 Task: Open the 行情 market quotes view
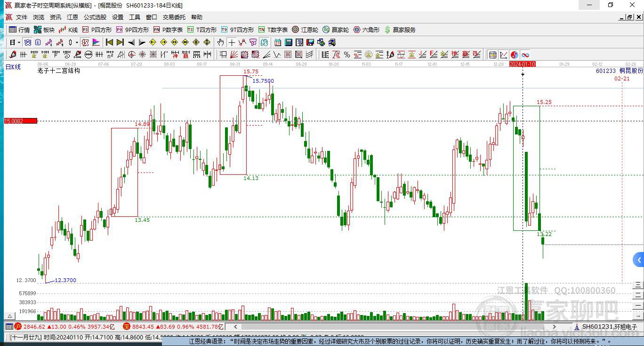[19, 30]
